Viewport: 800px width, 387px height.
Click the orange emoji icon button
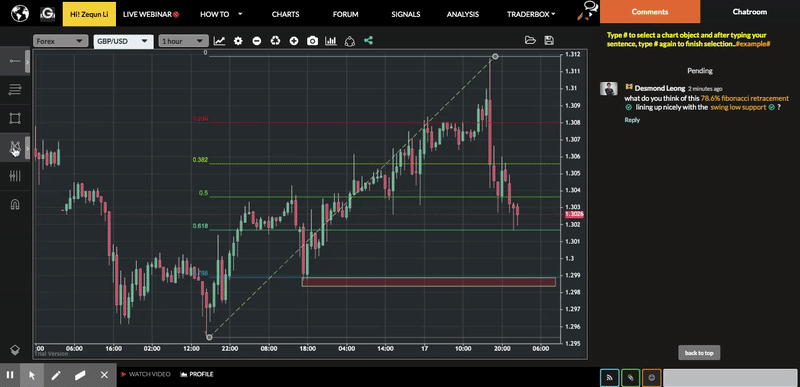652,378
